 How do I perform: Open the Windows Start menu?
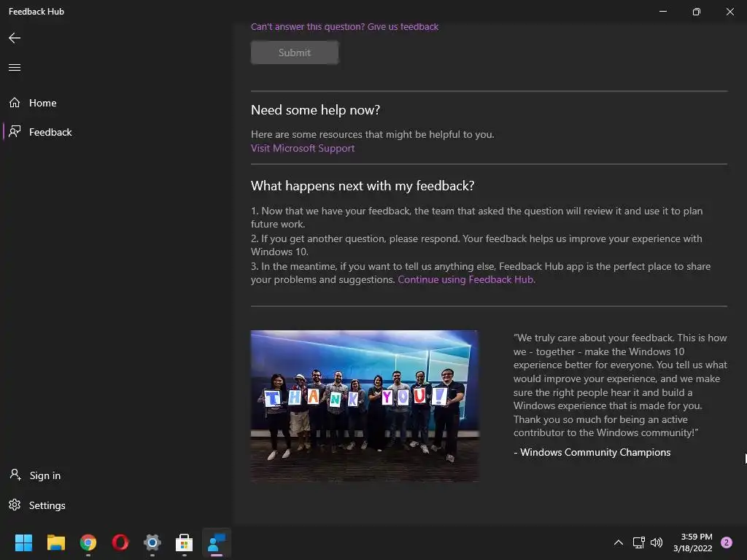coord(23,542)
